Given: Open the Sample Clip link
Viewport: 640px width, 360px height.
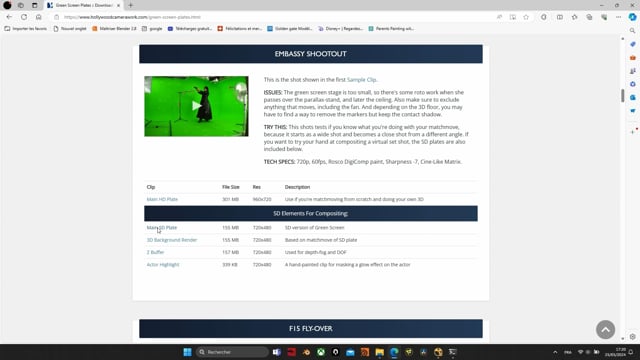Looking at the screenshot, I should coord(362,80).
